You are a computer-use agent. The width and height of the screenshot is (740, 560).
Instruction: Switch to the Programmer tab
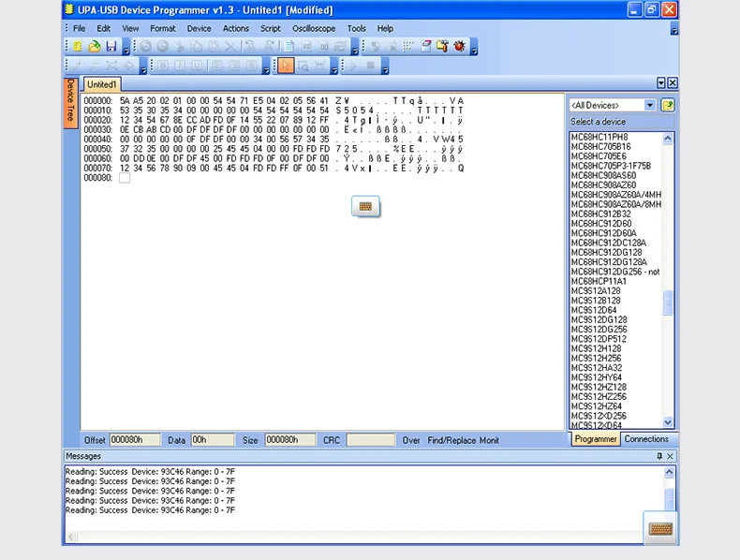click(596, 439)
